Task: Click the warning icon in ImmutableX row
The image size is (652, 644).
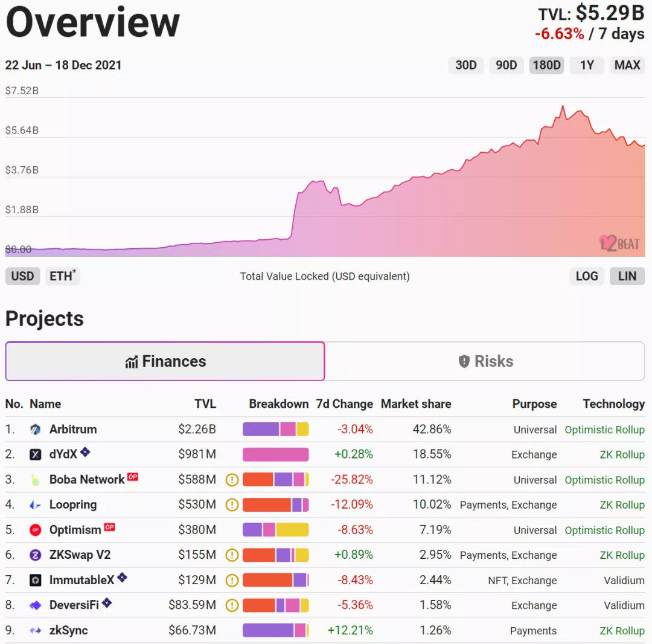Action: pyautogui.click(x=232, y=580)
